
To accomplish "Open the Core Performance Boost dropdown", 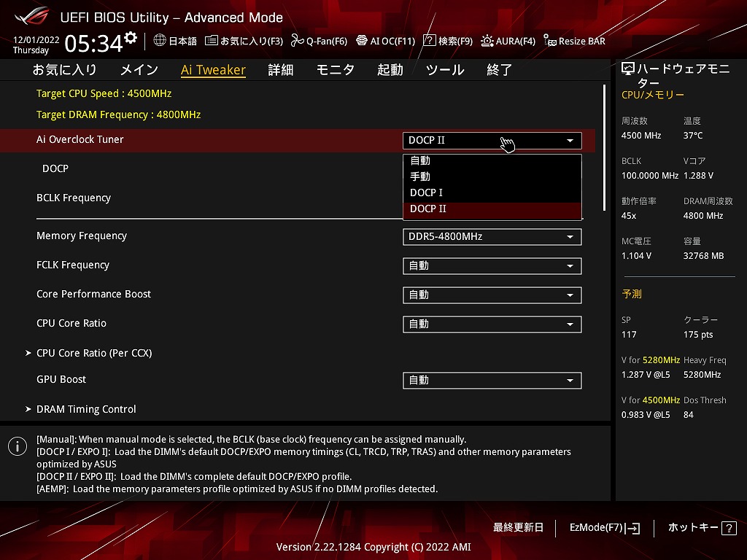I will tap(492, 295).
